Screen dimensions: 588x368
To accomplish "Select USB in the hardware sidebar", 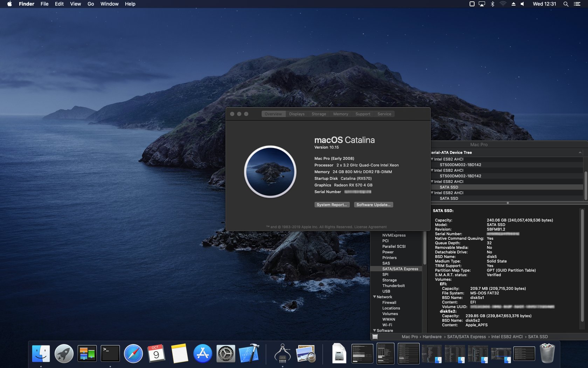I will click(386, 291).
